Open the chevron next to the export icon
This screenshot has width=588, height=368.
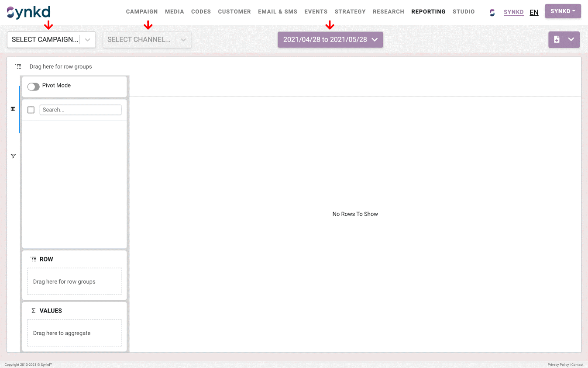click(570, 39)
